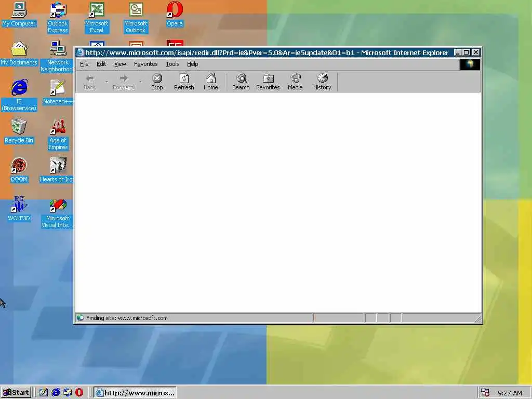Viewport: 532px width, 399px height.
Task: Click the IE page icon in title bar
Action: click(79, 52)
